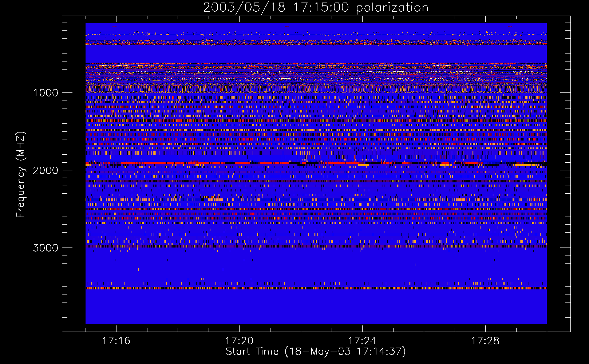Click the 1000 frequency tick label

[46, 93]
